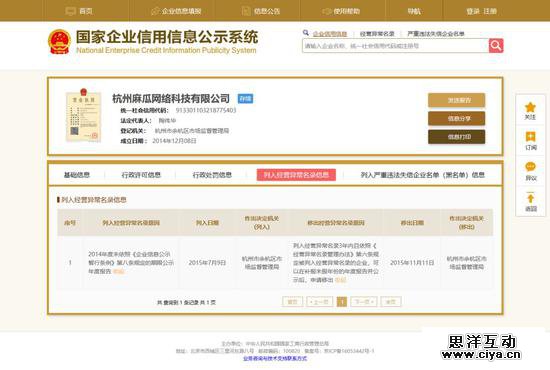
Task: Click the national emblem logo
Action: click(x=59, y=41)
